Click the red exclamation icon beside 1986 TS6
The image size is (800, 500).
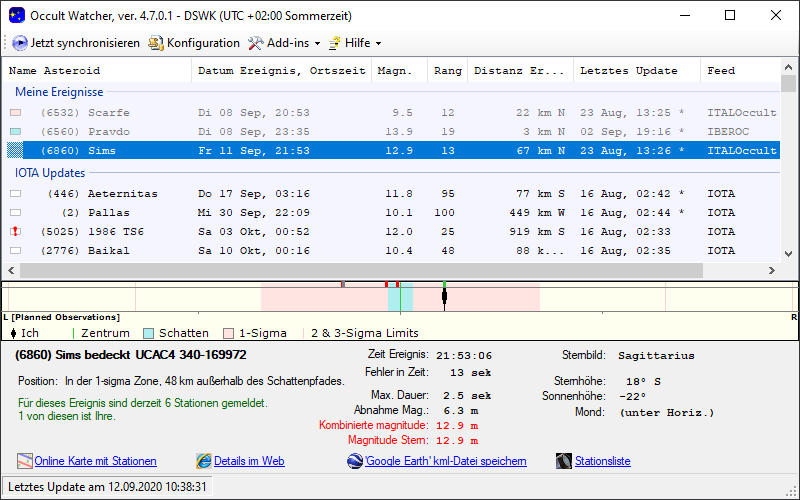[15, 232]
